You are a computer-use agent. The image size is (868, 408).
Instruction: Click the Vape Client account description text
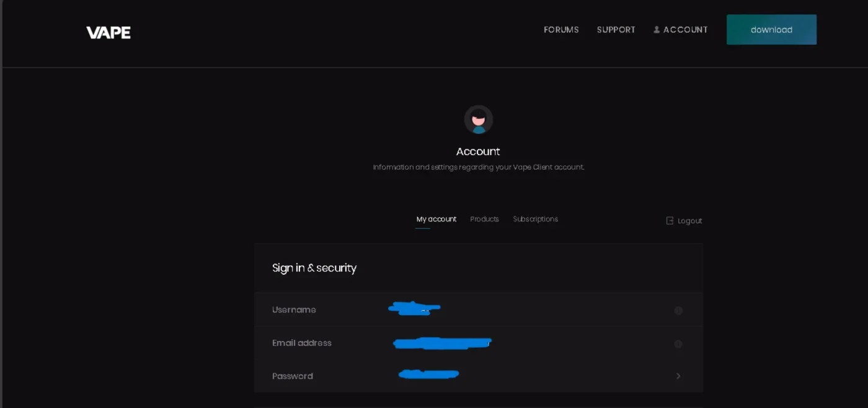point(479,167)
